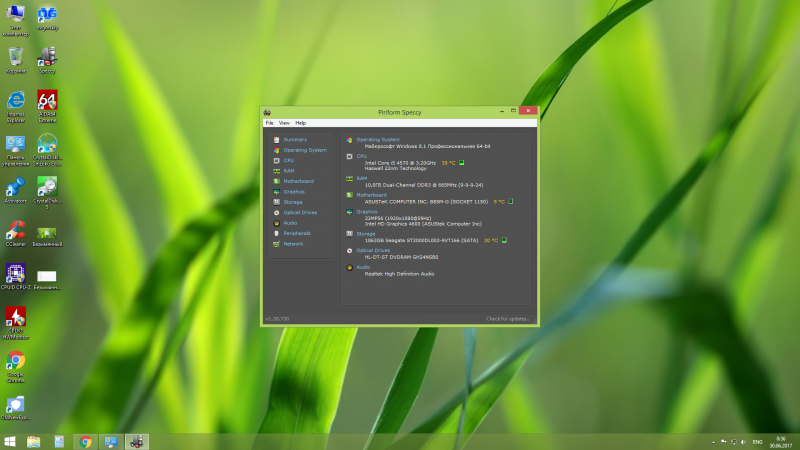800x450 pixels.
Task: Open Google Chrome from the taskbar
Action: (86, 441)
